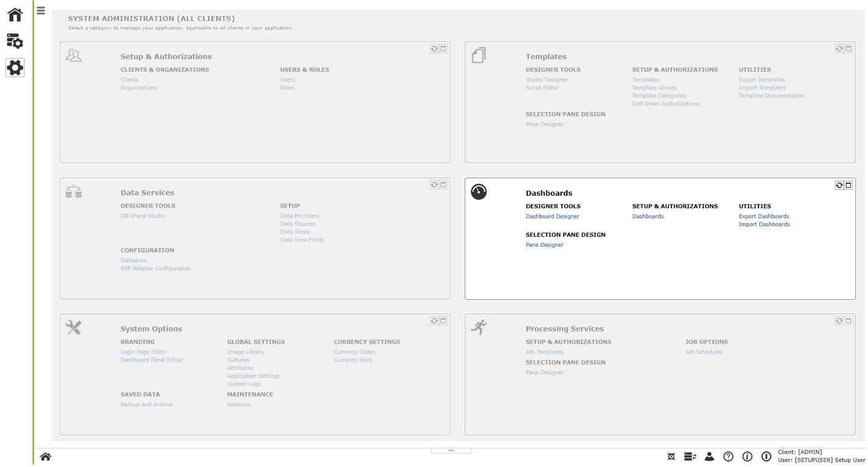The width and height of the screenshot is (868, 467).
Task: Select the gear System Administration sidebar icon
Action: 15,67
